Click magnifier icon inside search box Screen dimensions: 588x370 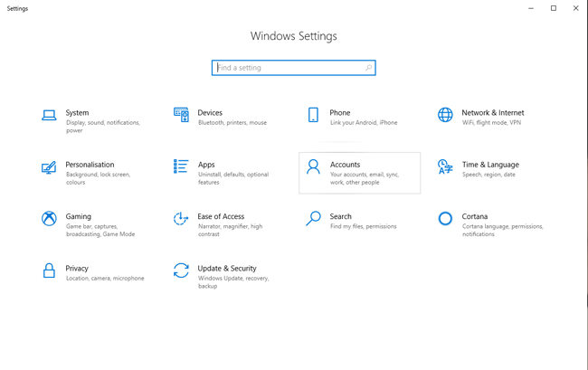368,68
